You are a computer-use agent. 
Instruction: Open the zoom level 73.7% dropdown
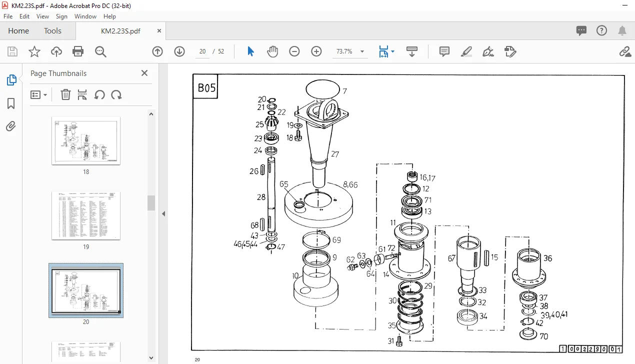point(362,51)
